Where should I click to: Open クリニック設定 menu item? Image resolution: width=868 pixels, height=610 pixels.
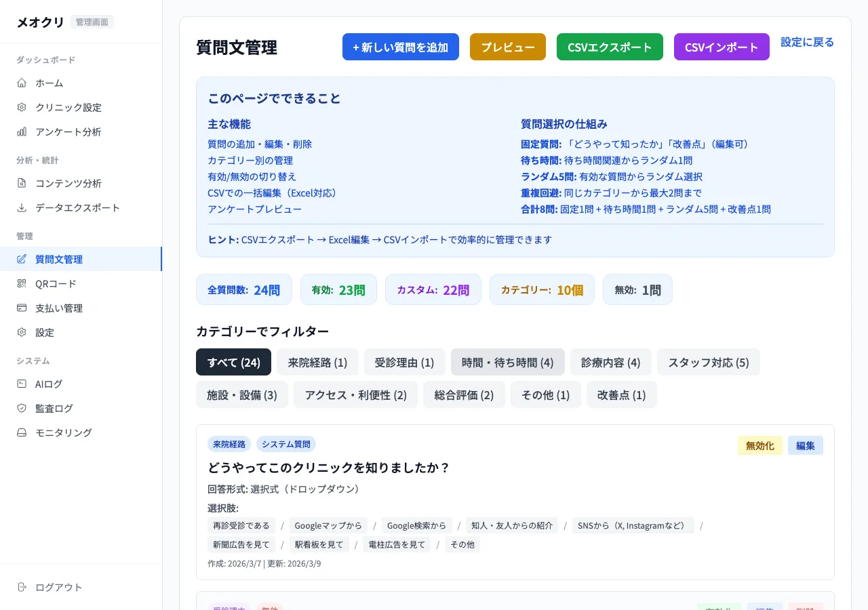(x=81, y=107)
